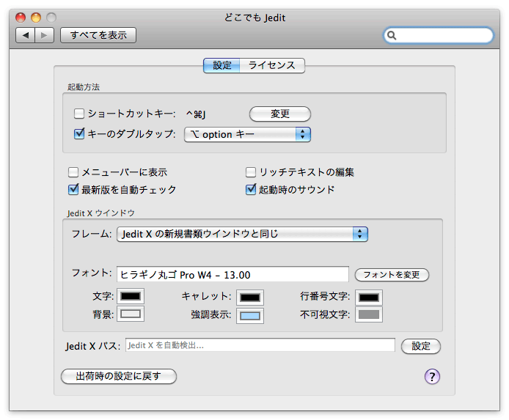This screenshot has width=509, height=420.
Task: Uncheck 最新版を自動チェック checkbox
Action: click(x=73, y=189)
